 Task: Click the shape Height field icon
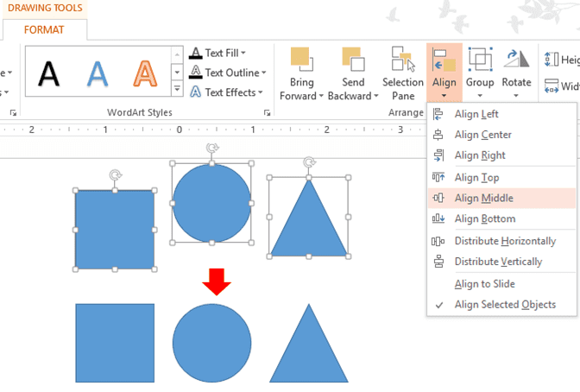pos(552,60)
